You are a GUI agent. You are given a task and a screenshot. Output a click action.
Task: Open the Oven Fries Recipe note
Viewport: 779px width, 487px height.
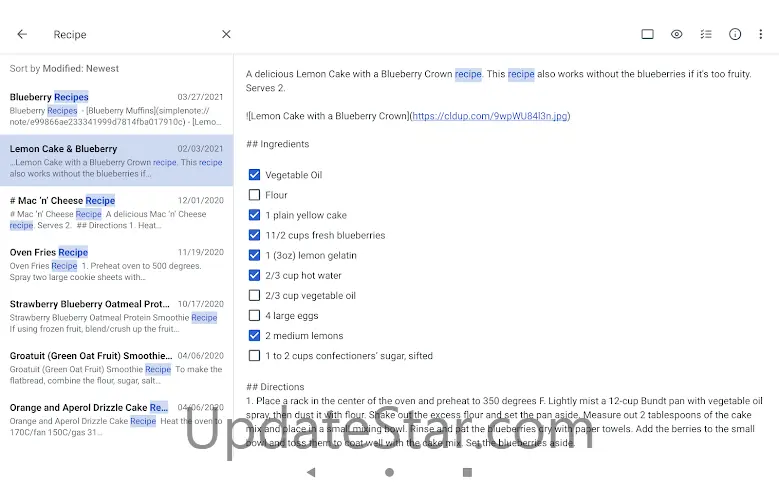pyautogui.click(x=116, y=264)
